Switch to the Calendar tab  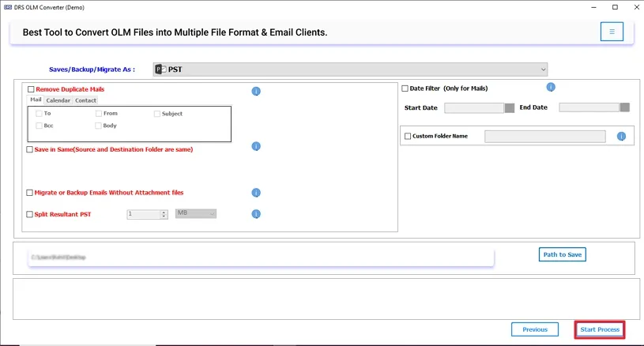(x=58, y=100)
